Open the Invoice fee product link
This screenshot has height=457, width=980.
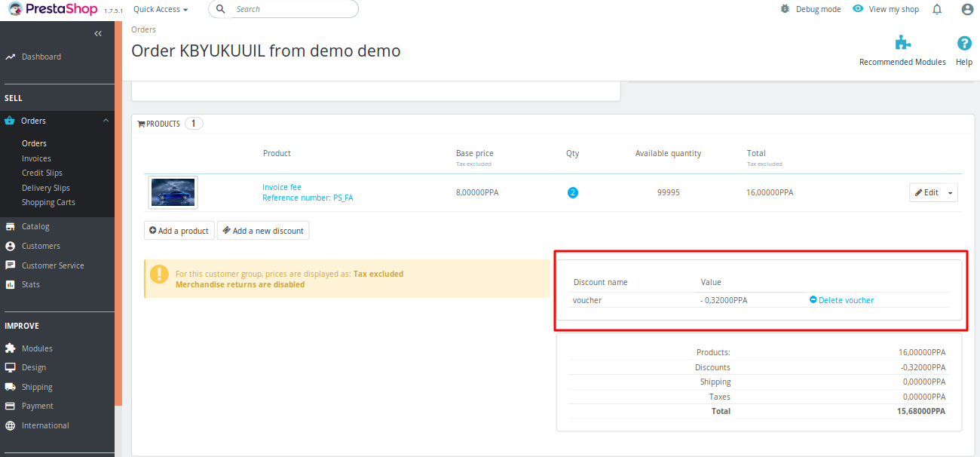pyautogui.click(x=282, y=187)
